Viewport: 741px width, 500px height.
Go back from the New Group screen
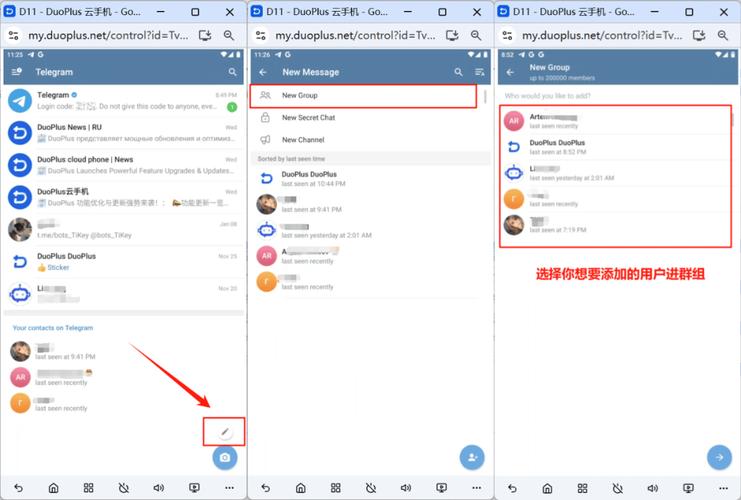pos(510,72)
